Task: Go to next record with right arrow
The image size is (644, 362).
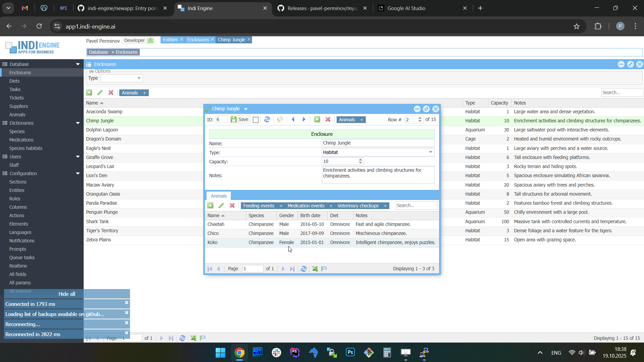Action: 304,120
